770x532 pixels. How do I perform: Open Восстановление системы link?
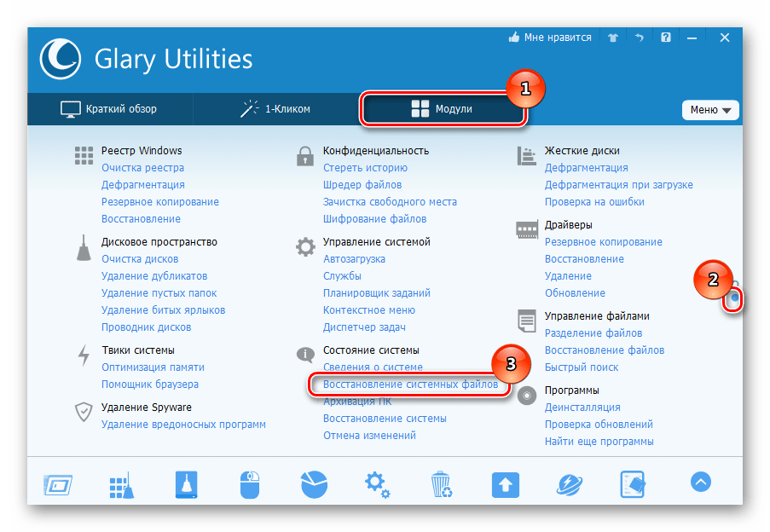click(385, 419)
